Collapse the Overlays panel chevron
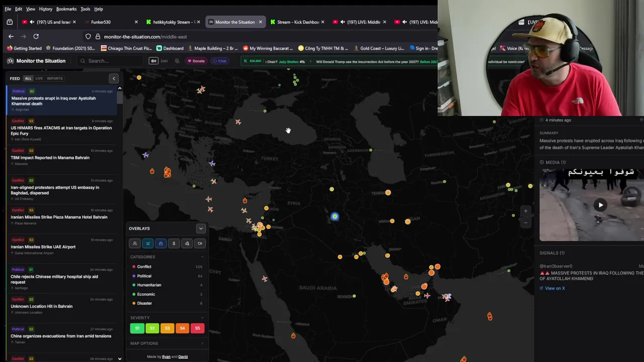This screenshot has width=644, height=362. point(201,228)
